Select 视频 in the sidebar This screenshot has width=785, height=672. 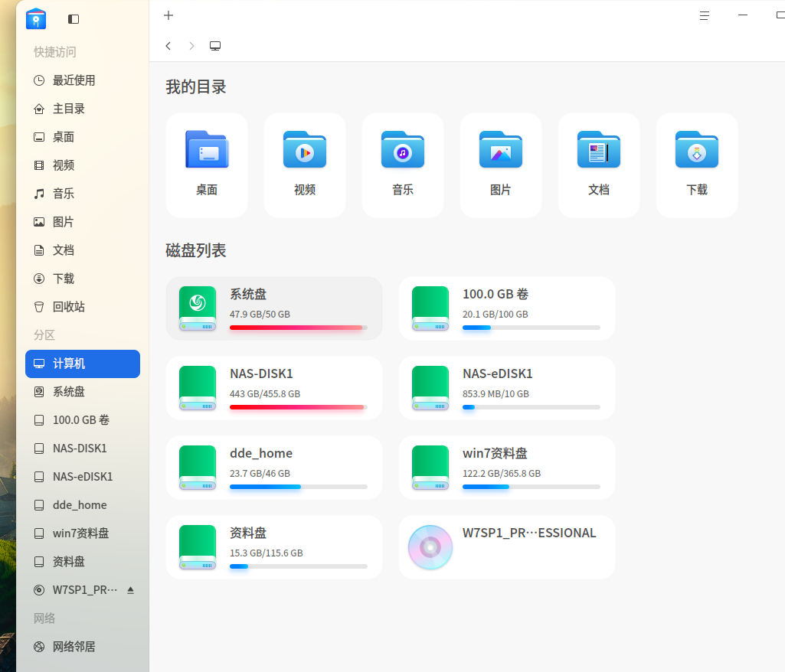83,165
